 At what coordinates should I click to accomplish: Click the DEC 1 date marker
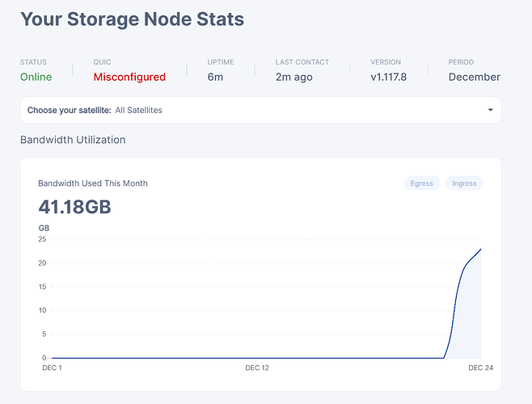tap(52, 368)
